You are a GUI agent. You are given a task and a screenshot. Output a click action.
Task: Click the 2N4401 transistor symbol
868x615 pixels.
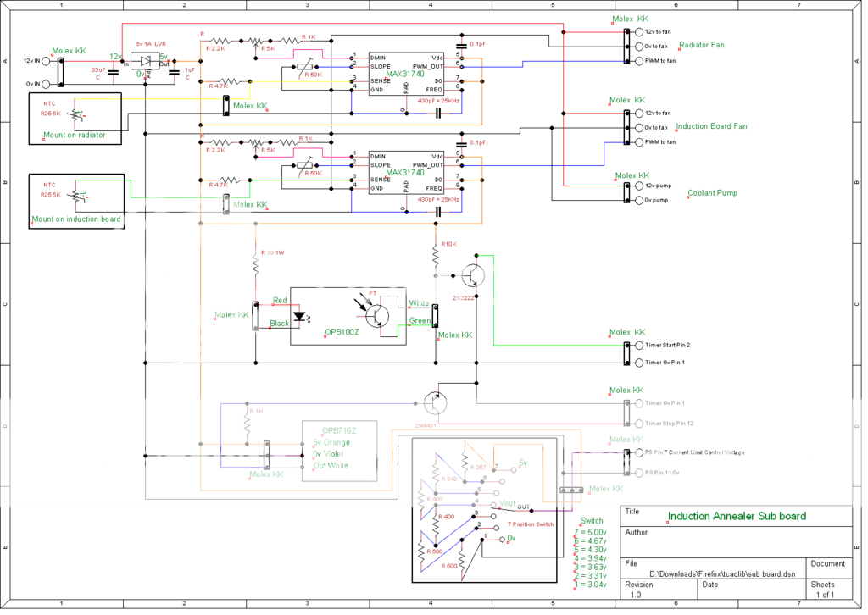(x=434, y=402)
